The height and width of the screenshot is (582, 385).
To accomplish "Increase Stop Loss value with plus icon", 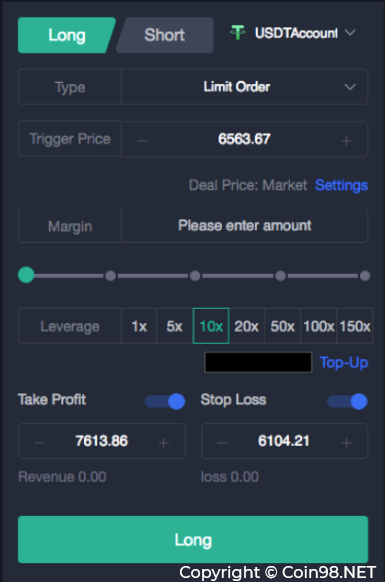I will pyautogui.click(x=346, y=442).
